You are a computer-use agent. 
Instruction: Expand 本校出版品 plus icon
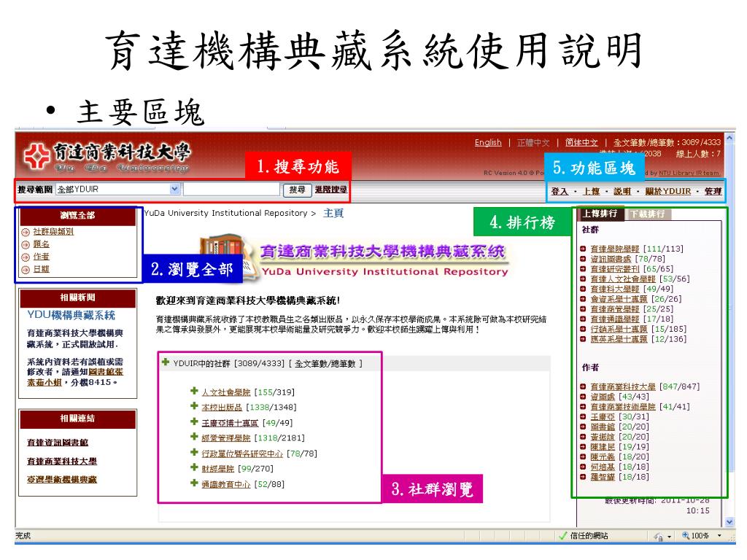pyautogui.click(x=194, y=406)
